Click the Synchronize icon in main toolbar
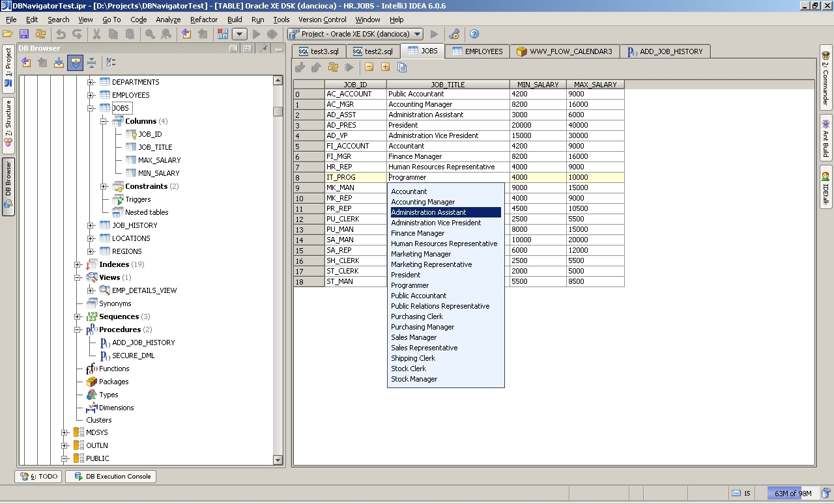834x504 pixels. (40, 34)
